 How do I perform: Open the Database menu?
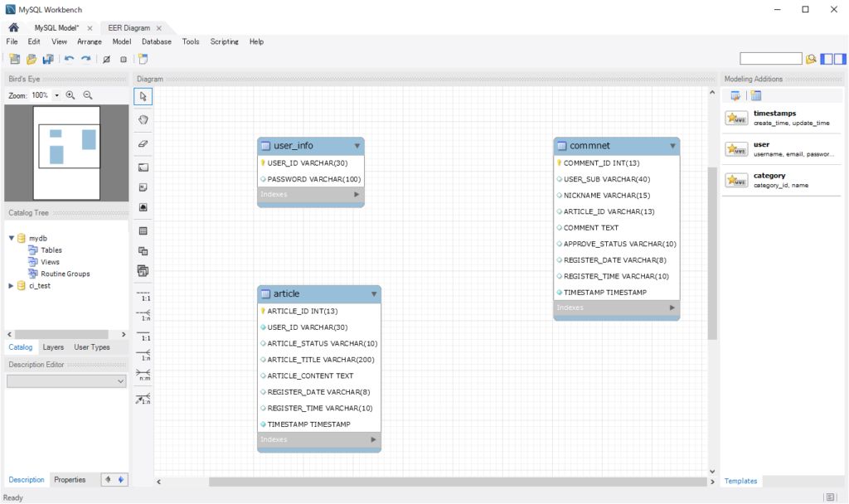click(156, 41)
